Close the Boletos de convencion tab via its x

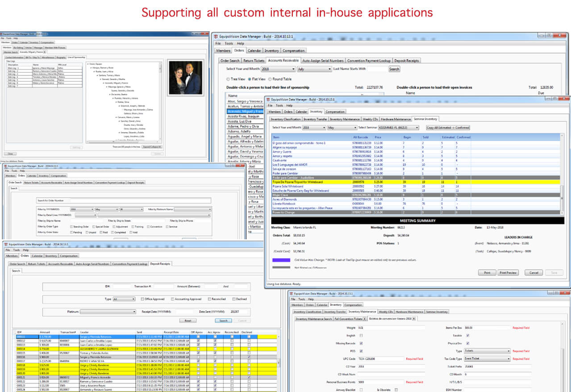click(x=413, y=319)
